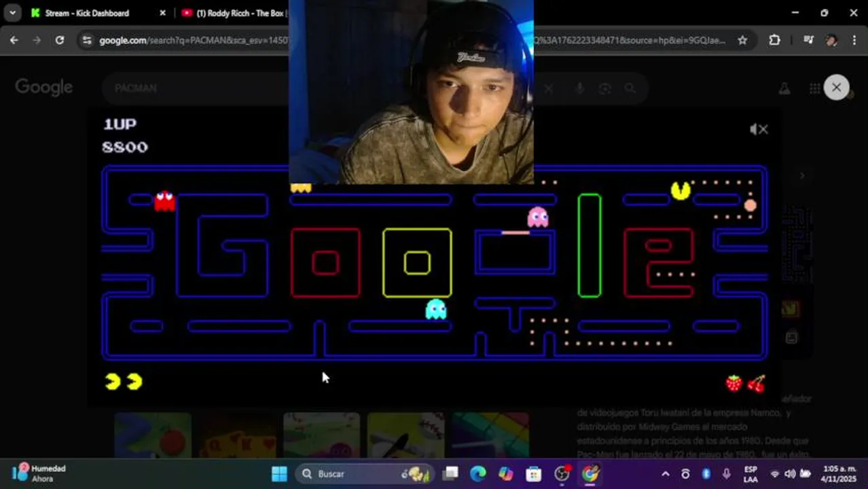Viewport: 868px width, 489px height.
Task: Switch to the Stream - Kick Dashboard tab
Action: click(87, 13)
